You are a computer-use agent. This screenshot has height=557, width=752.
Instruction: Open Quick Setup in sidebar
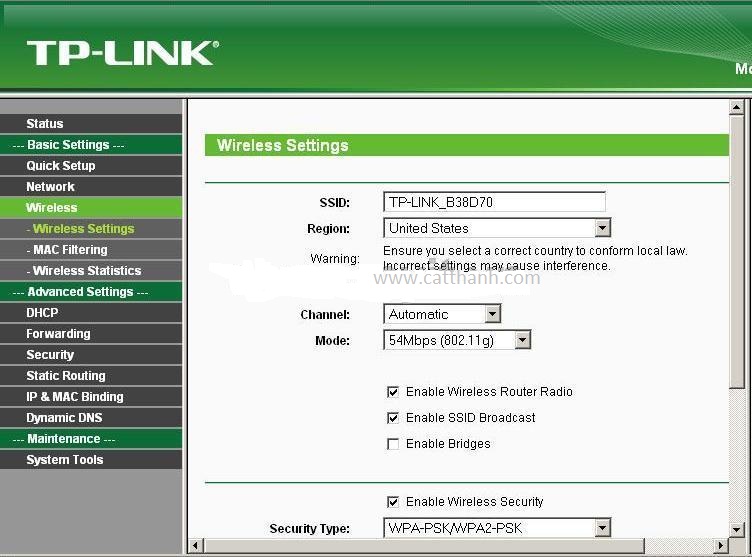click(x=91, y=166)
